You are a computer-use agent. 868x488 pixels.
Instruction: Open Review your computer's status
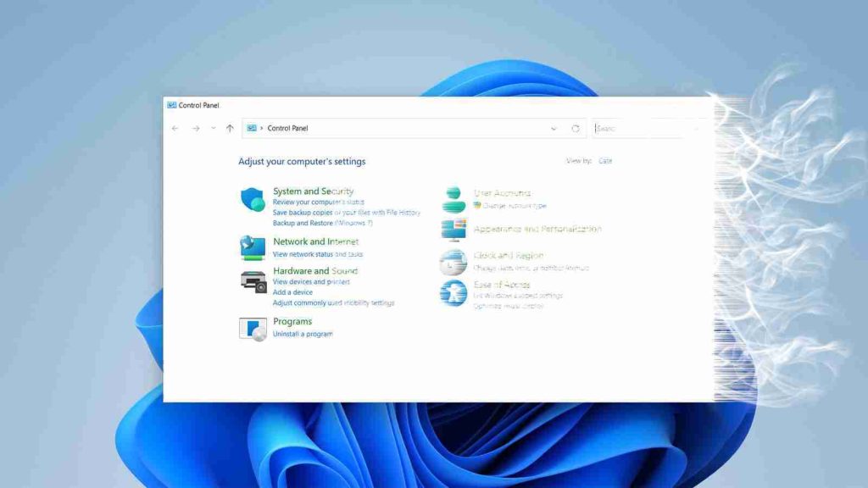[319, 202]
